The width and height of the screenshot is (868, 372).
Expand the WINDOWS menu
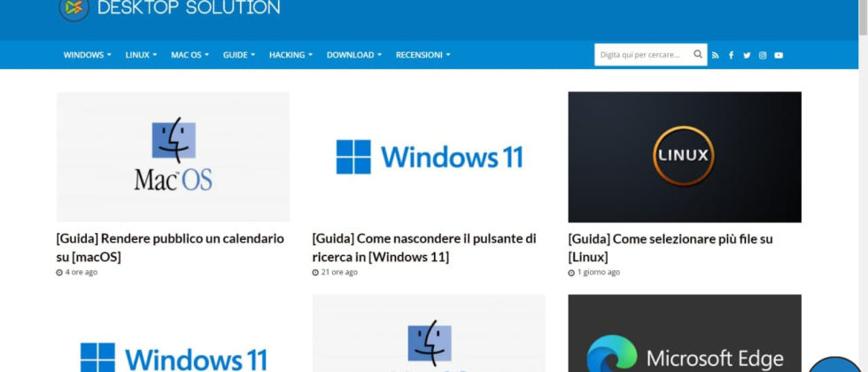(87, 55)
